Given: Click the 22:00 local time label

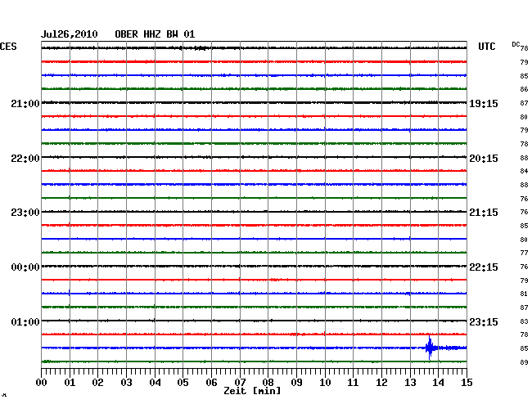Looking at the screenshot, I should point(25,159).
